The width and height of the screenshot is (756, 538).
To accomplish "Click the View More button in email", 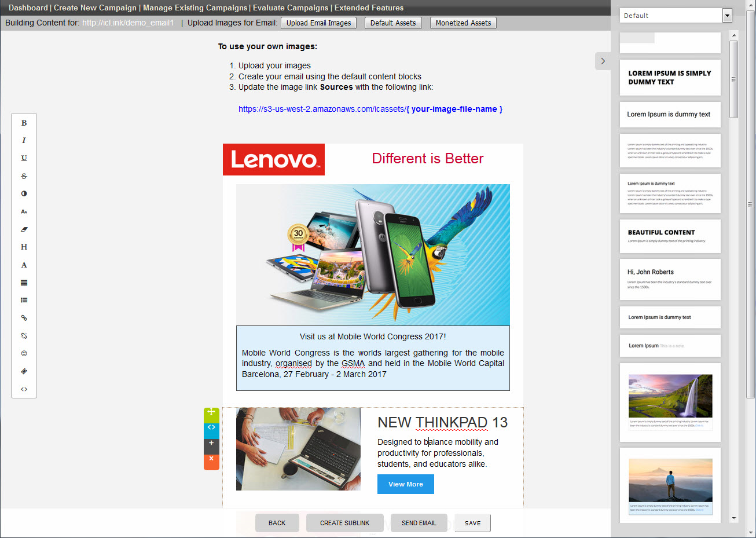I will 406,484.
